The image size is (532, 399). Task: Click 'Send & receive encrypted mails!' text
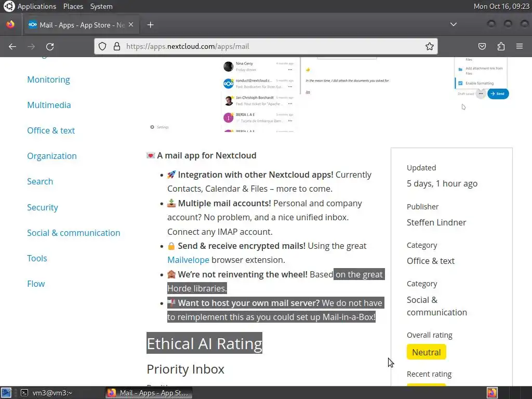pos(242,246)
